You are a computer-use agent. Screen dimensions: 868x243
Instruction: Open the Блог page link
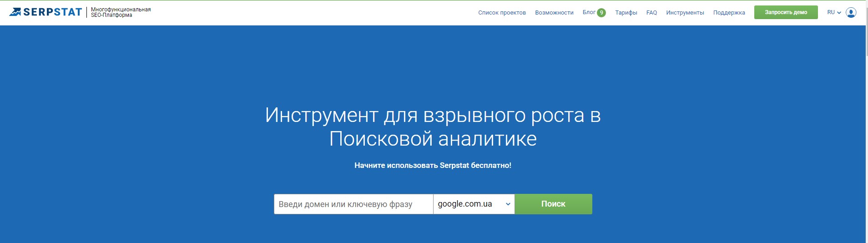pos(589,12)
